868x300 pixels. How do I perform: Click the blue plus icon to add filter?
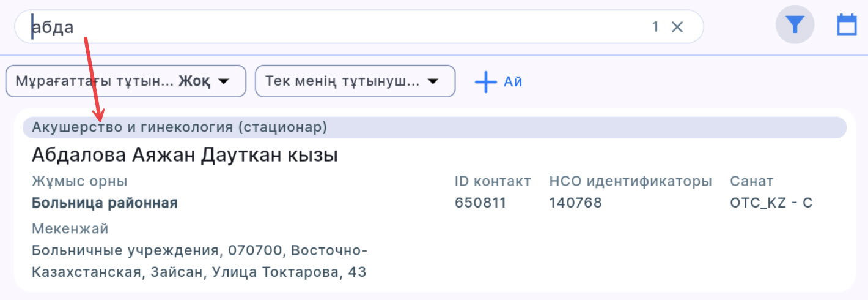pyautogui.click(x=486, y=81)
